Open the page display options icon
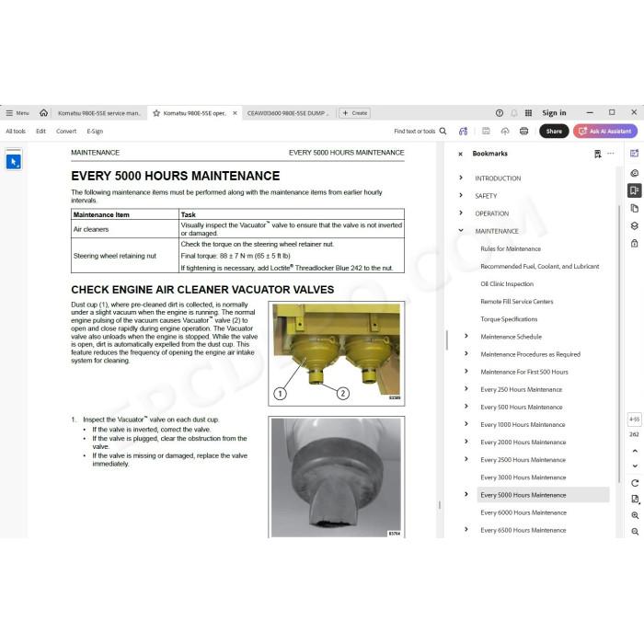The image size is (644, 644). coord(635,499)
